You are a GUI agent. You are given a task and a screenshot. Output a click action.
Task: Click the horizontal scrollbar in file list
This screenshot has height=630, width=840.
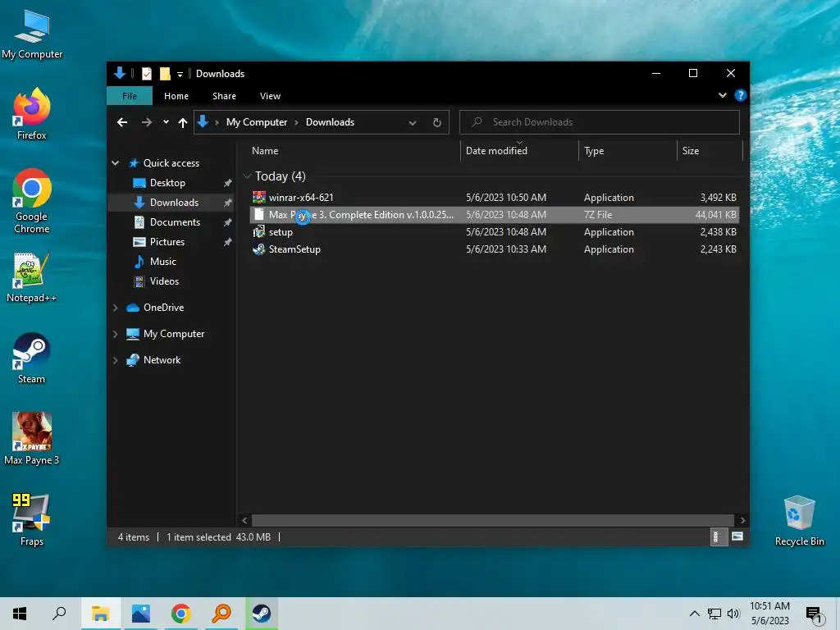[x=492, y=520]
